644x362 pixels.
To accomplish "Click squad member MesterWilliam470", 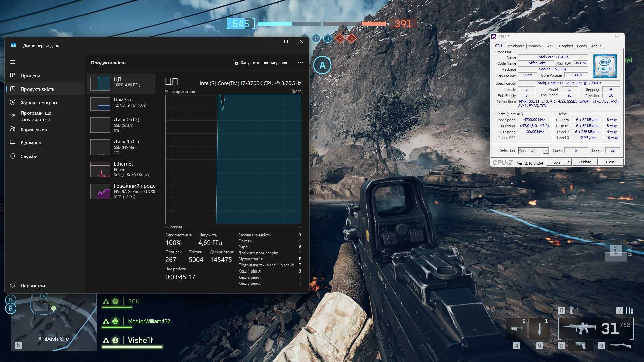I will point(149,321).
